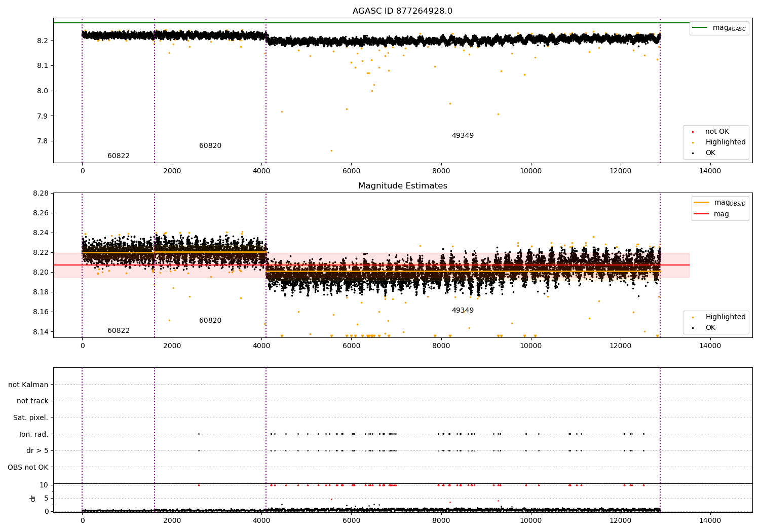Click the 'not Kalman' row label
The width and height of the screenshot is (760, 532).
(28, 385)
